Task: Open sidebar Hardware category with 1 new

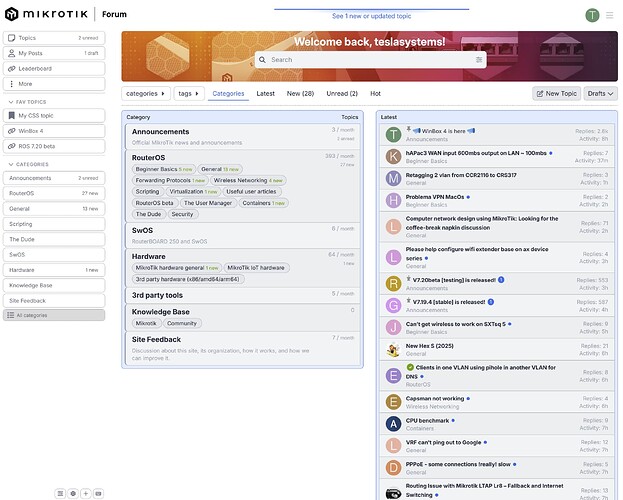Action: [54, 270]
